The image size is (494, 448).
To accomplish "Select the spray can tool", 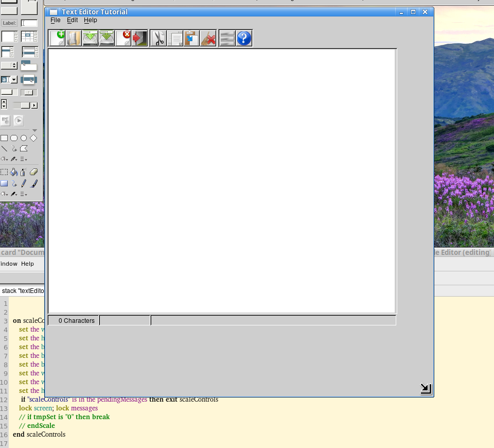I will 23,173.
